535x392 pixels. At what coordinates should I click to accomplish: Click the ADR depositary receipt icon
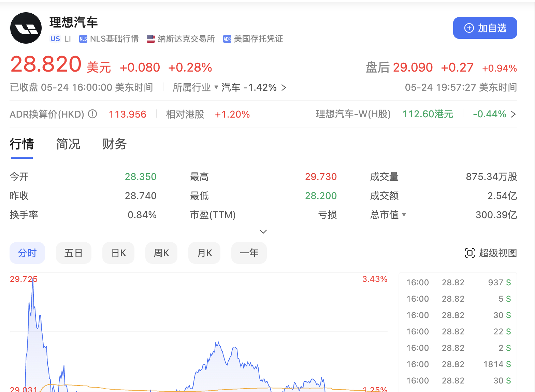pyautogui.click(x=227, y=39)
